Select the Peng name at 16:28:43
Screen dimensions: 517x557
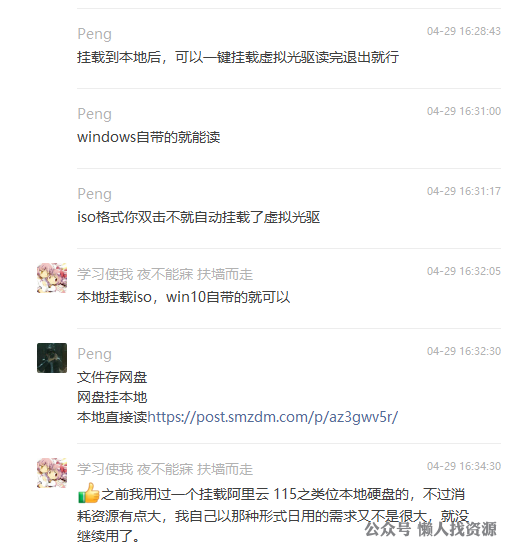[95, 34]
